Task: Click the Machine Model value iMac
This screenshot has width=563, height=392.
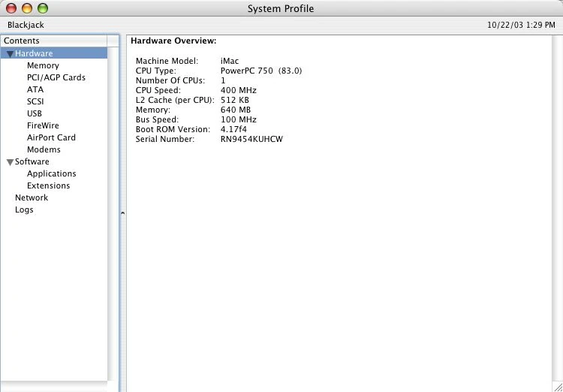Action: point(230,61)
